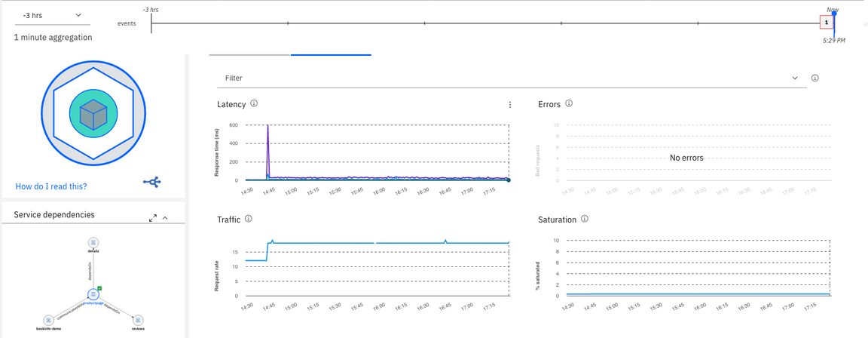Image resolution: width=868 pixels, height=338 pixels.
Task: Select the productpage service node
Action: (x=92, y=293)
